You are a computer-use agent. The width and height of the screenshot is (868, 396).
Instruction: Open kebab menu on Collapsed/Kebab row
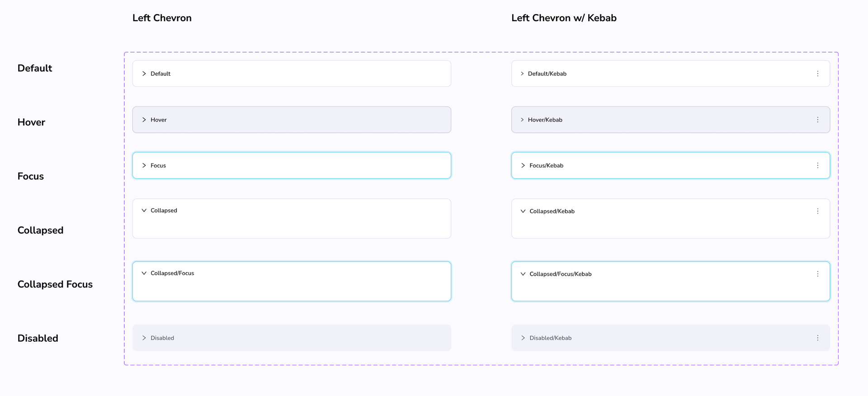pyautogui.click(x=817, y=211)
